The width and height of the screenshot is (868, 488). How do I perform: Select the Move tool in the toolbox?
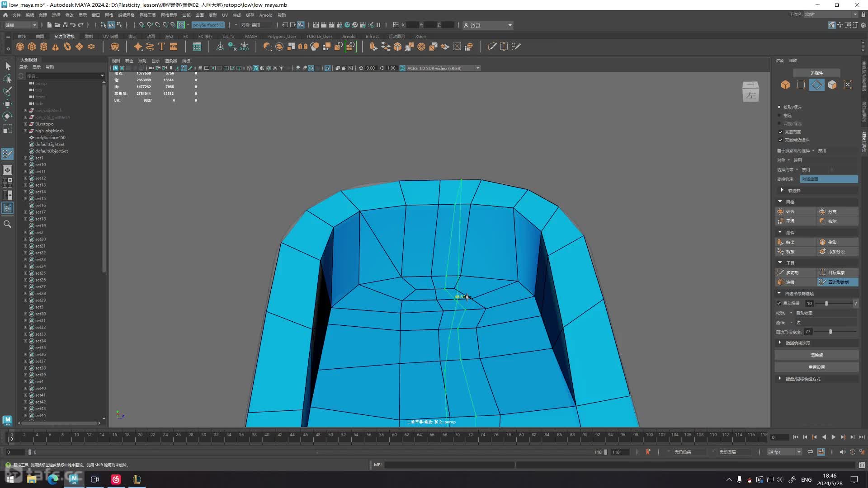pyautogui.click(x=7, y=104)
